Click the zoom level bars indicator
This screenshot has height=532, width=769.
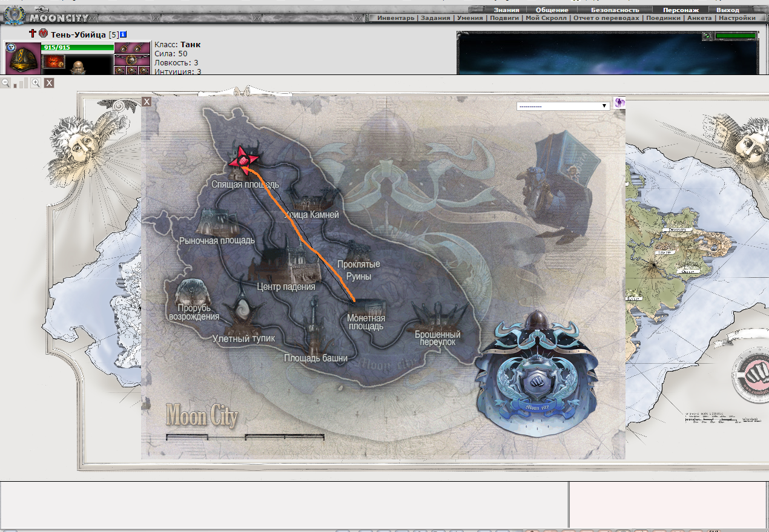[x=20, y=82]
